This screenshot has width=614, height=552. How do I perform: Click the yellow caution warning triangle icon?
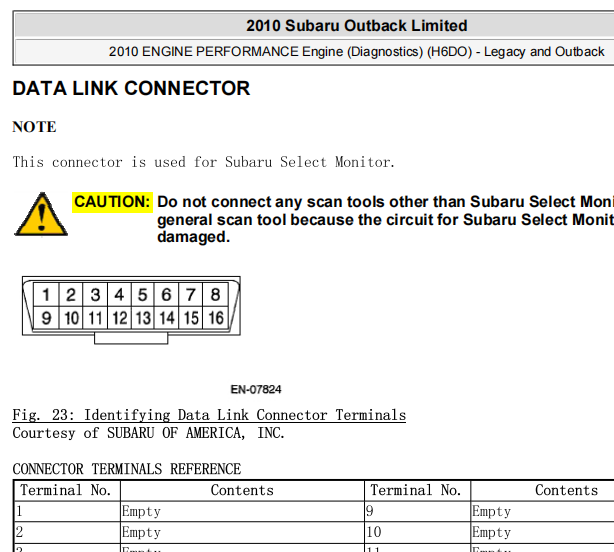click(41, 215)
